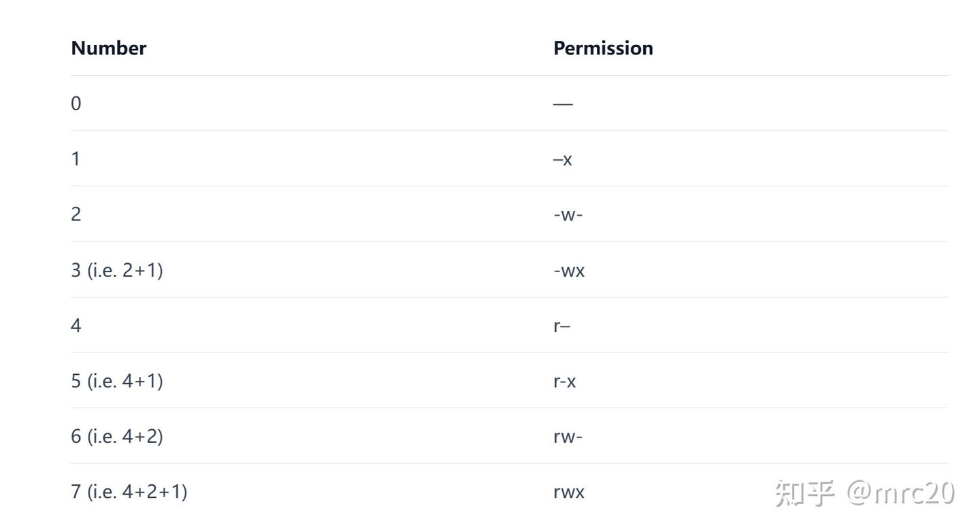
Task: Click the '–x' permission value
Action: click(x=563, y=160)
